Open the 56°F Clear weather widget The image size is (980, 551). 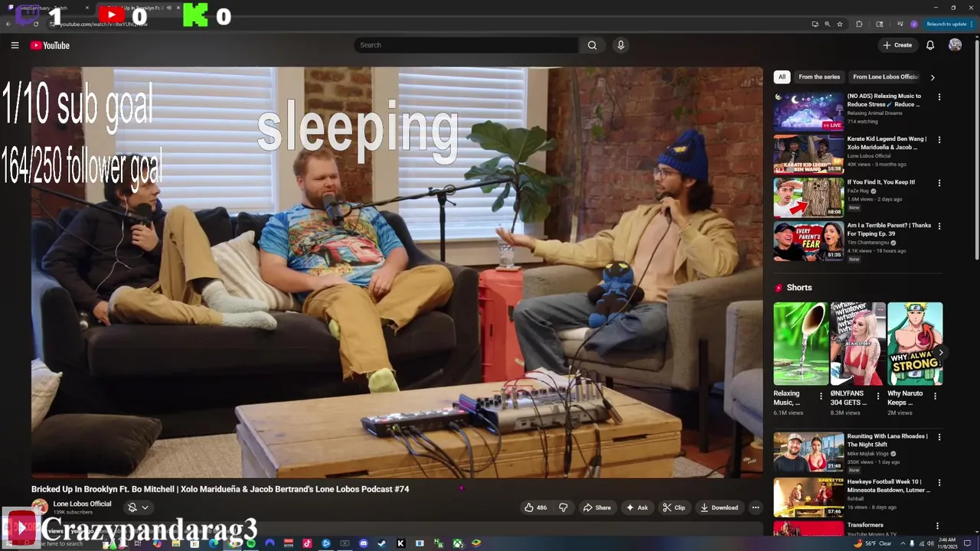(871, 543)
